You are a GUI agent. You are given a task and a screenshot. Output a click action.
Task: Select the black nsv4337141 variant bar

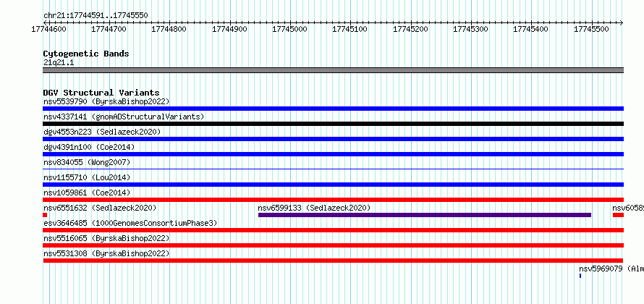point(333,124)
